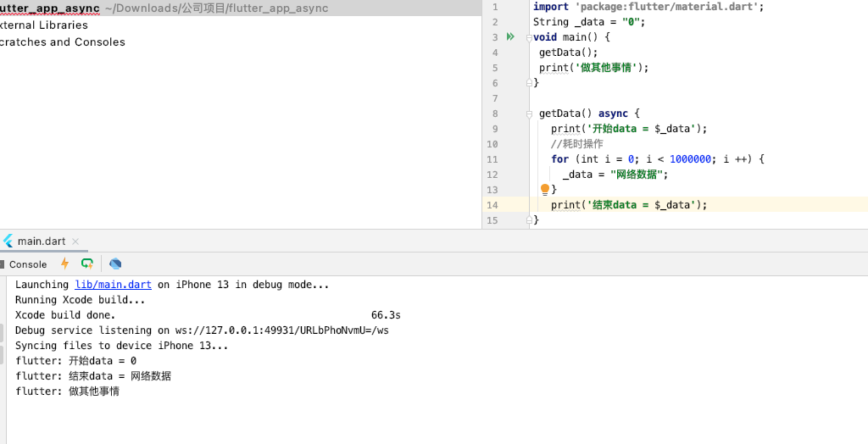The width and height of the screenshot is (868, 444).
Task: Click line number 14 in gutter
Action: pos(492,205)
